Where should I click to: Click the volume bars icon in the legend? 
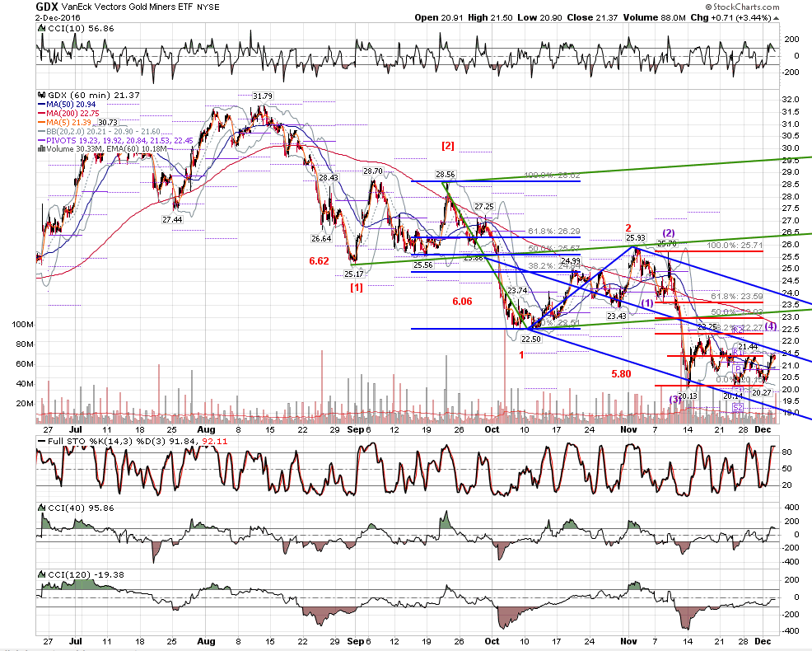(x=42, y=149)
